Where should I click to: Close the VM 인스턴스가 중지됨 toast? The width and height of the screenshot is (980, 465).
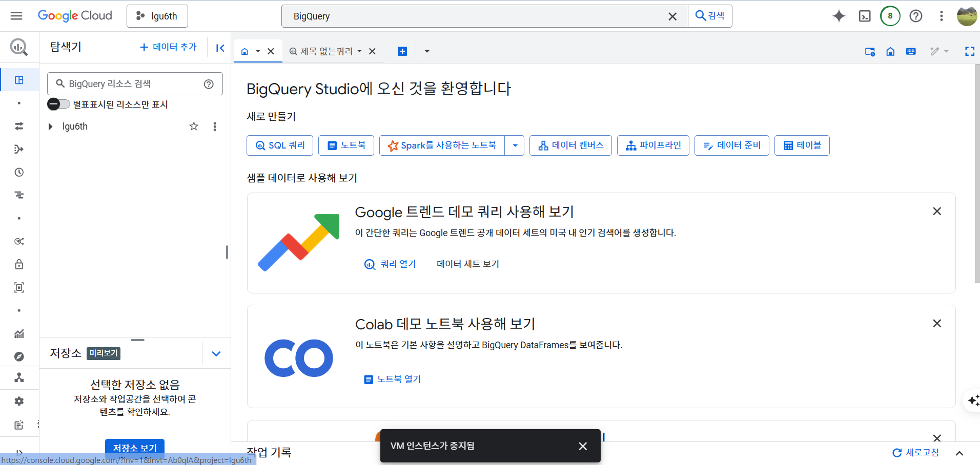click(x=583, y=446)
